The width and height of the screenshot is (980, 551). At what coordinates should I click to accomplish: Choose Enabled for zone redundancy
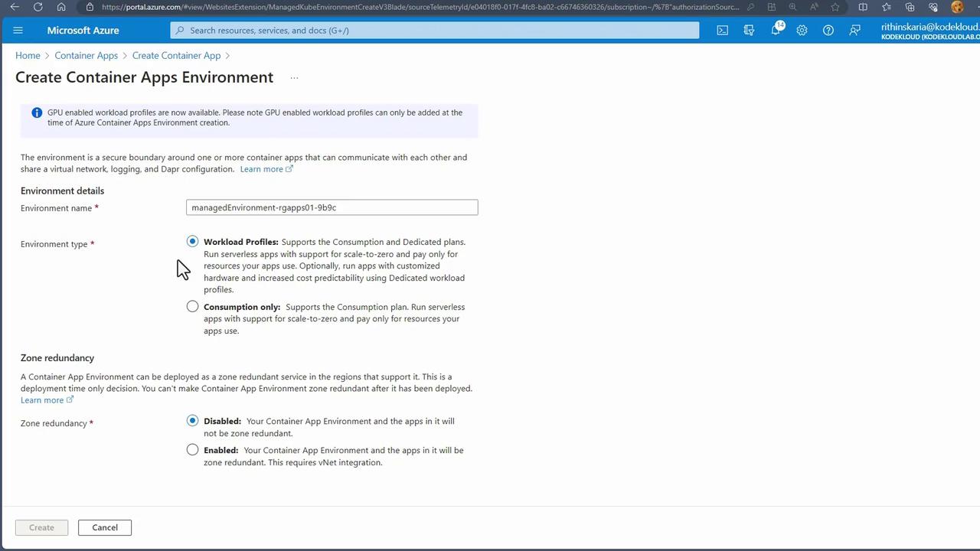tap(192, 449)
